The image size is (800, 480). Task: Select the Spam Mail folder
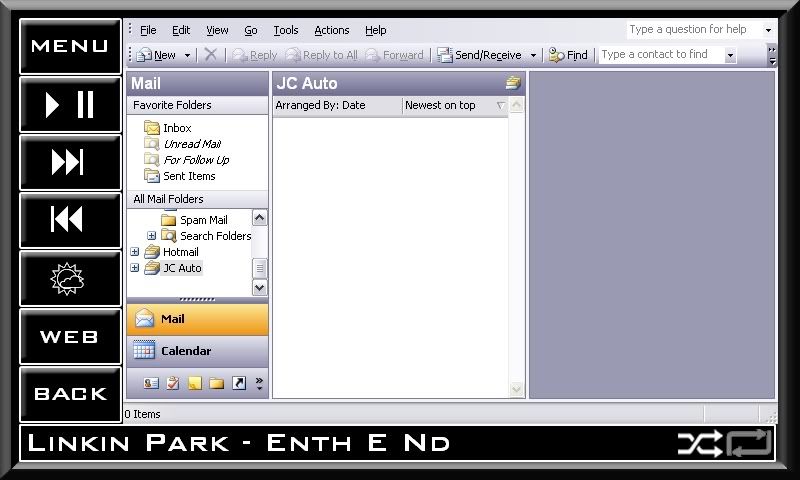[x=194, y=220]
